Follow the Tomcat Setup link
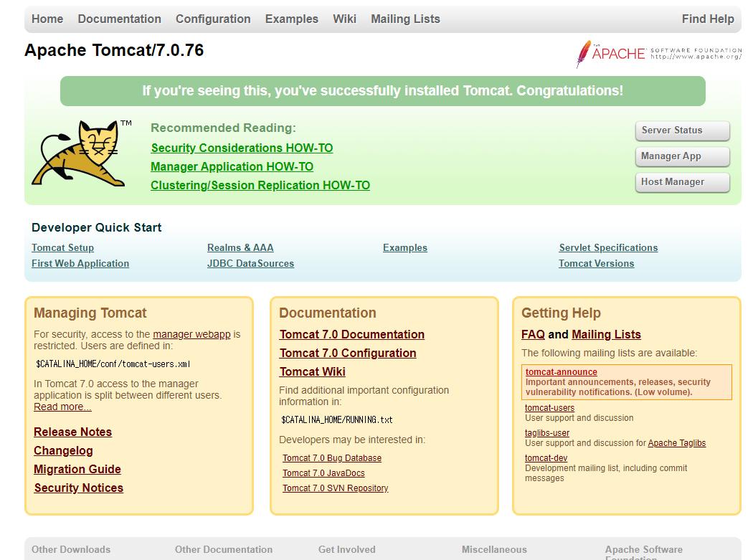Image resolution: width=753 pixels, height=560 pixels. 63,248
